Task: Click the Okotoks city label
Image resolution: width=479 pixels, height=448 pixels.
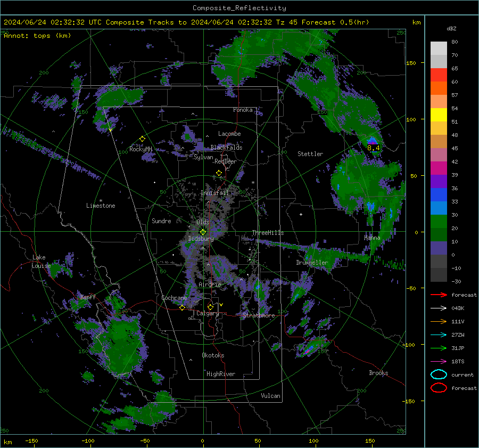Action: coord(213,355)
